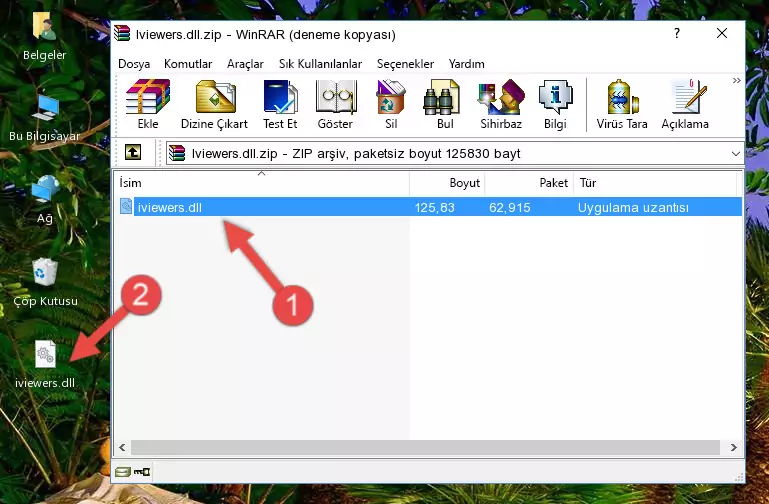Open the Göster viewer icon
The image size is (769, 504).
(x=335, y=104)
